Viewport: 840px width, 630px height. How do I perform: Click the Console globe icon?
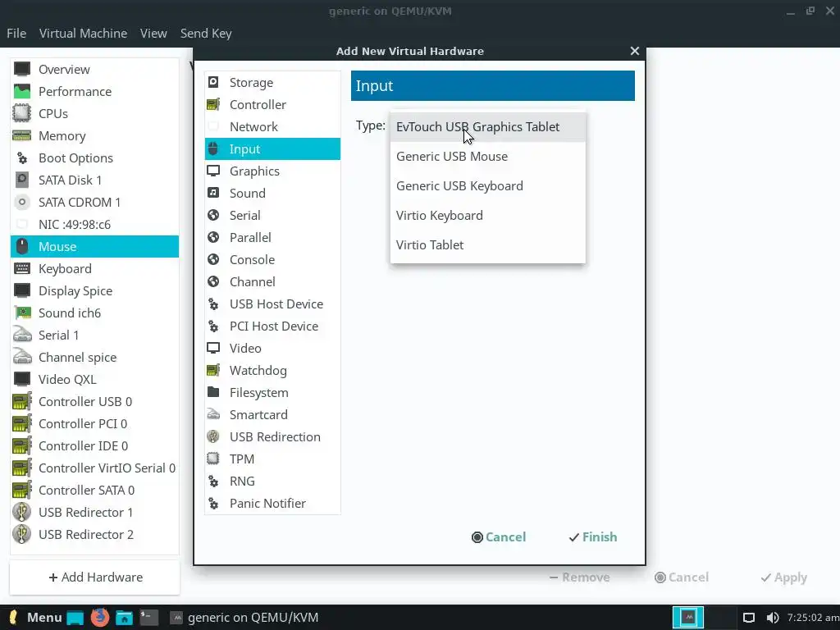pos(213,259)
